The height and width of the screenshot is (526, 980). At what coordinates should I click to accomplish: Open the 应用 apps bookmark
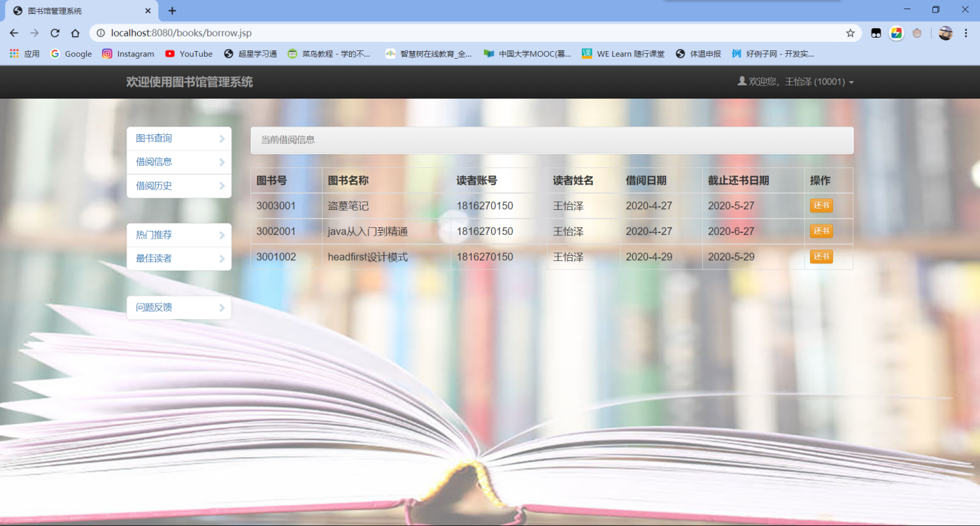tap(24, 54)
